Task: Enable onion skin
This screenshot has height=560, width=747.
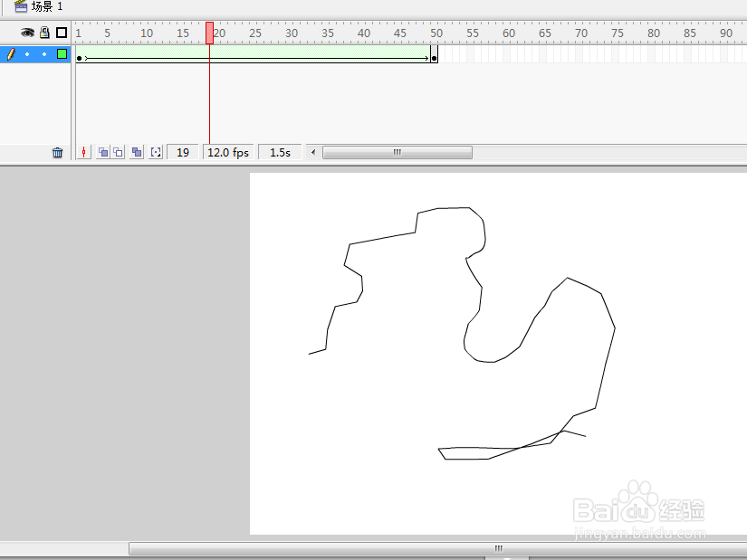Action: click(x=103, y=152)
